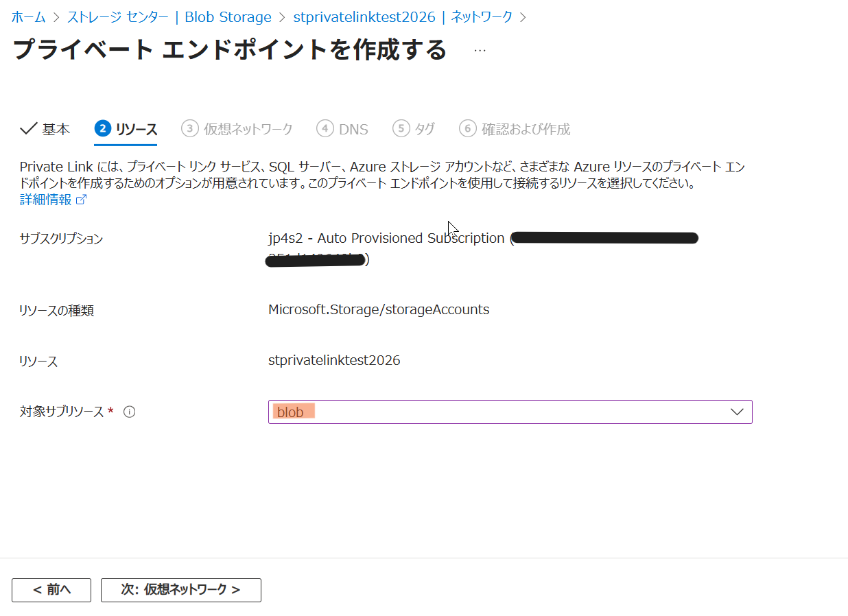
Task: Open the 詳細情報 learn more link
Action: (45, 200)
